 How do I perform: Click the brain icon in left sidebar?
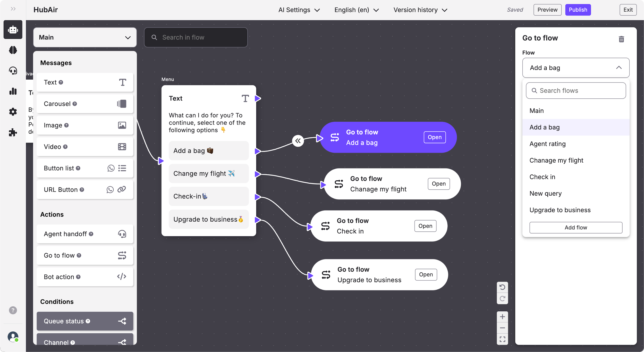(x=13, y=50)
